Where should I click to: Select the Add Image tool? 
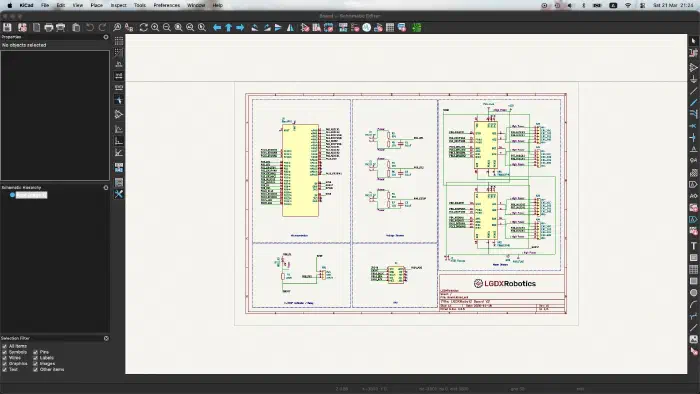point(693,340)
